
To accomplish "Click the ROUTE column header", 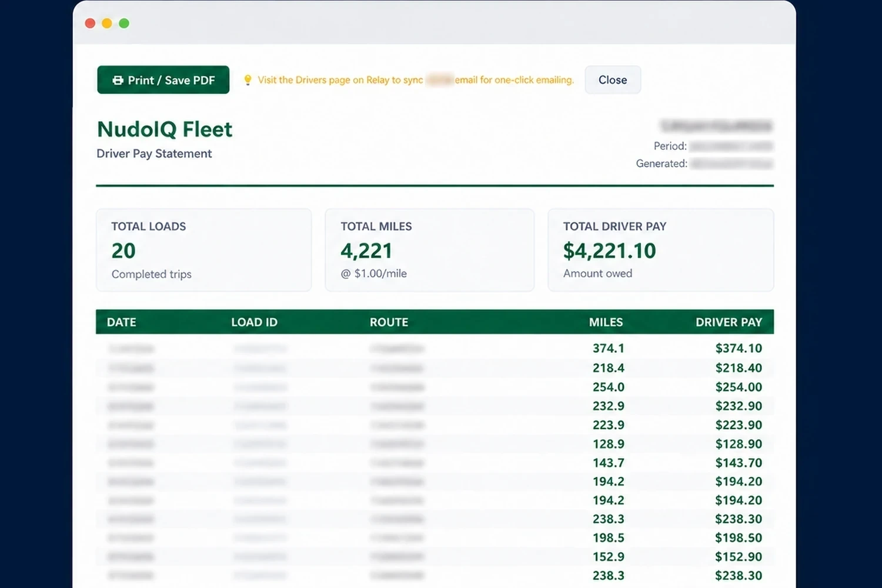I will tap(389, 322).
